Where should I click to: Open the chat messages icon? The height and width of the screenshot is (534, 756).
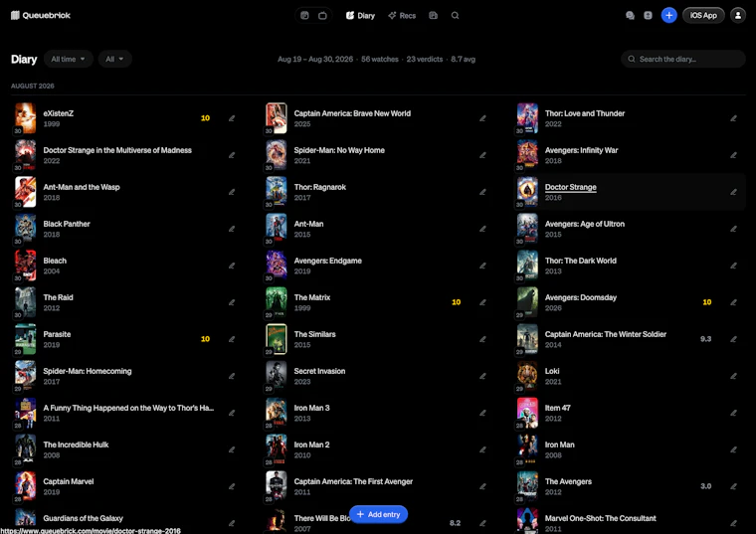click(x=630, y=16)
